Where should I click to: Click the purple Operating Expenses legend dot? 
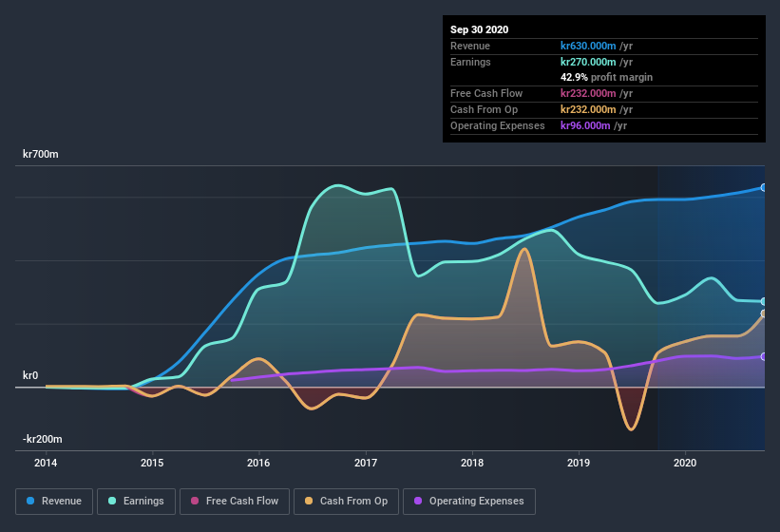click(418, 501)
